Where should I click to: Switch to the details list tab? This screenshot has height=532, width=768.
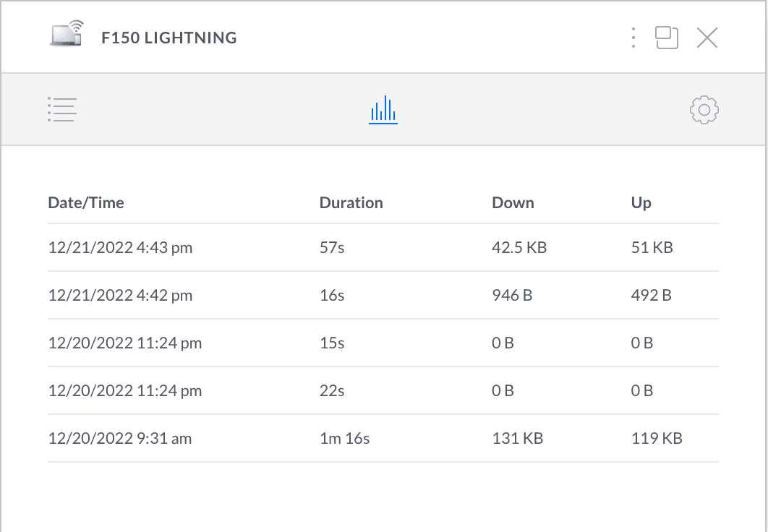62,110
